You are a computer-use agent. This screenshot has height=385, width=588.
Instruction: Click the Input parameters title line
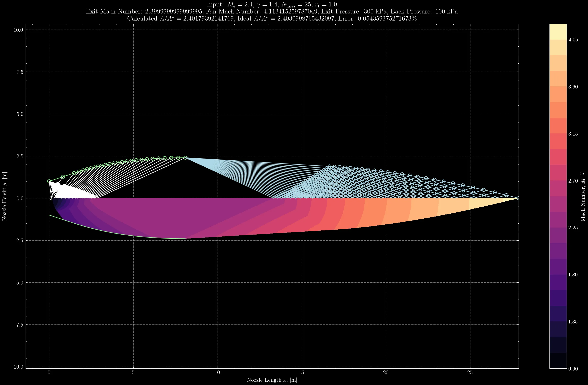tap(272, 4)
